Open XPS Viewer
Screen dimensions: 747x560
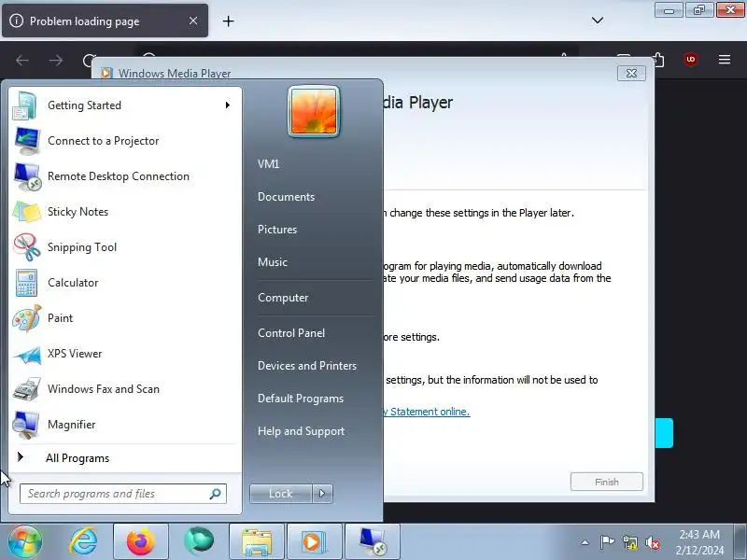pos(125,354)
